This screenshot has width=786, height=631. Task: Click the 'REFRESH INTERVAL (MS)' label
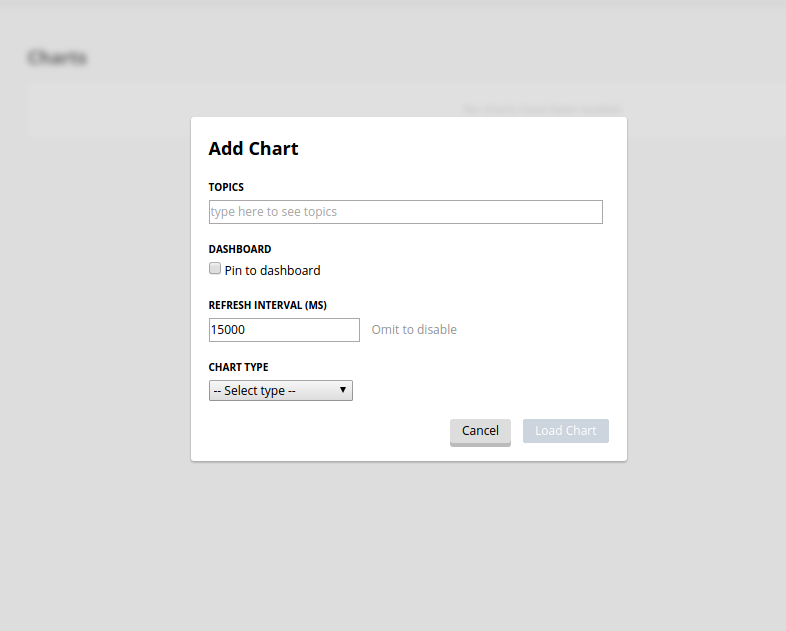268,305
